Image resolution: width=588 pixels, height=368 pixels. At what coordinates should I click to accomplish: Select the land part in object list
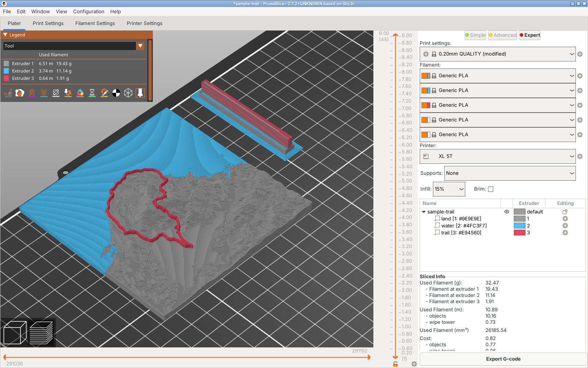(461, 219)
